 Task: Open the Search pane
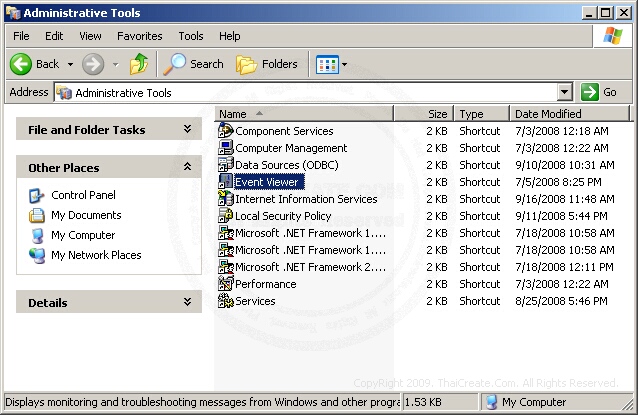click(x=194, y=64)
